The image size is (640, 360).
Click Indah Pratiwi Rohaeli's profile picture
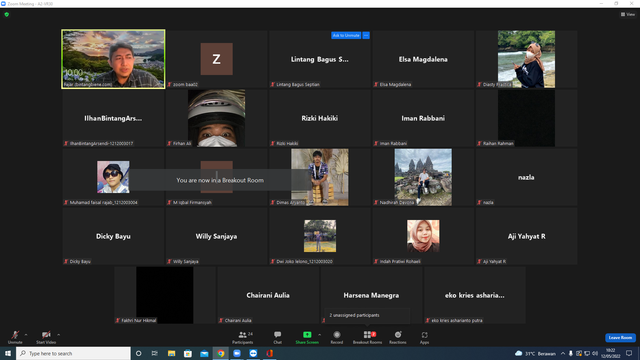pyautogui.click(x=423, y=236)
